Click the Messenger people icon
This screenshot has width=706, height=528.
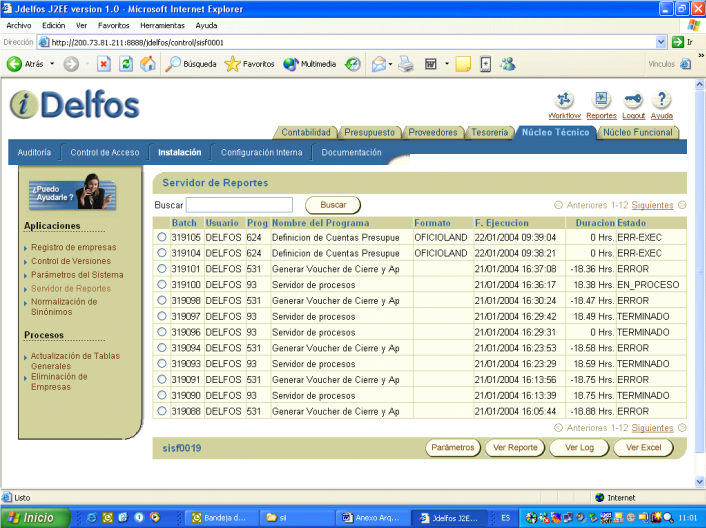507,64
